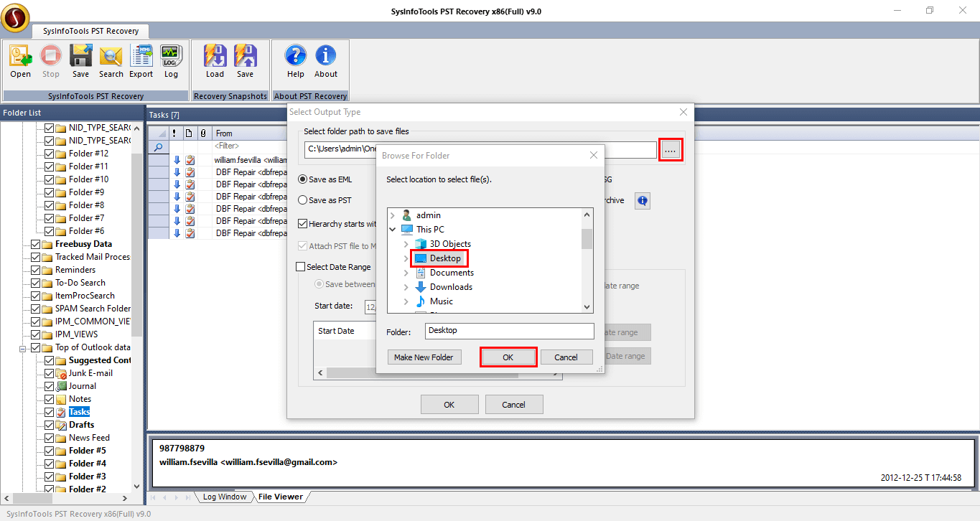Image resolution: width=980 pixels, height=521 pixels.
Task: Choose the Save as EML radio button
Action: [x=302, y=179]
